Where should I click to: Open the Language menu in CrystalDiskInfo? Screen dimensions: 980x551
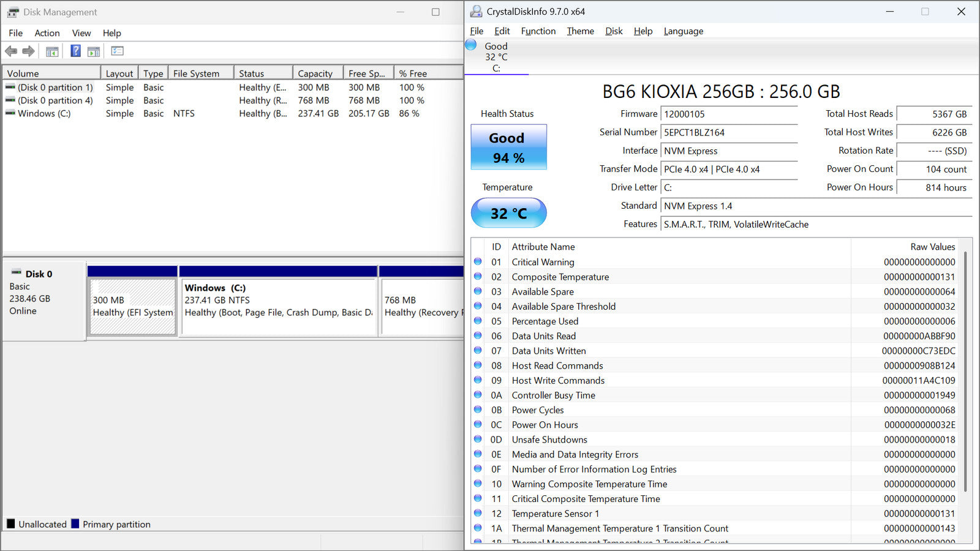click(x=683, y=31)
